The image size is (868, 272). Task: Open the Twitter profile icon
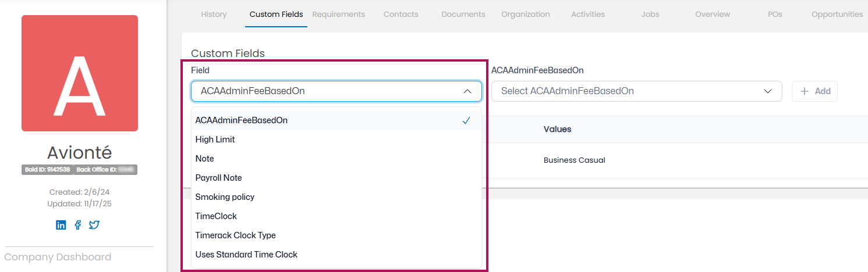(94, 225)
